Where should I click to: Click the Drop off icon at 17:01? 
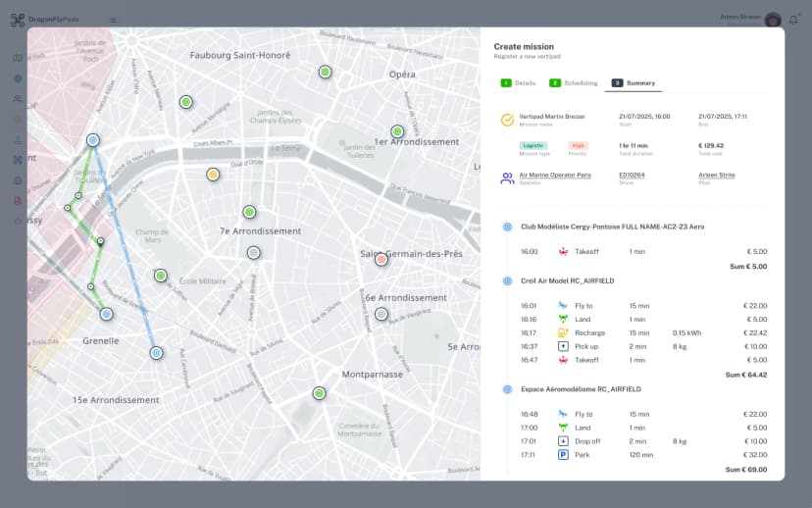(563, 441)
